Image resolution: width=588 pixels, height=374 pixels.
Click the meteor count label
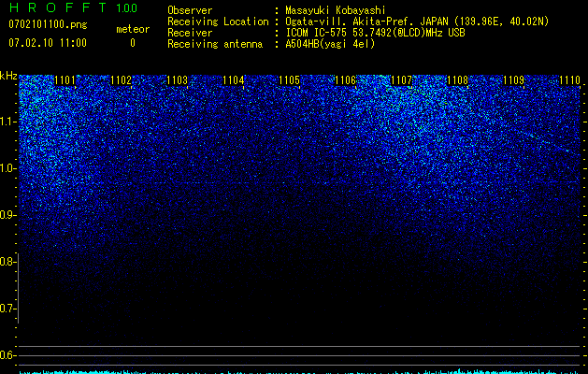[x=133, y=29]
